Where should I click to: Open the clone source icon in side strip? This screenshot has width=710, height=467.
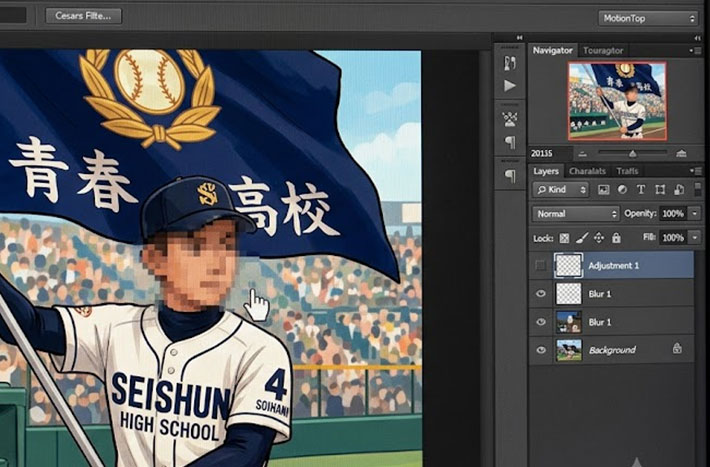tap(510, 120)
